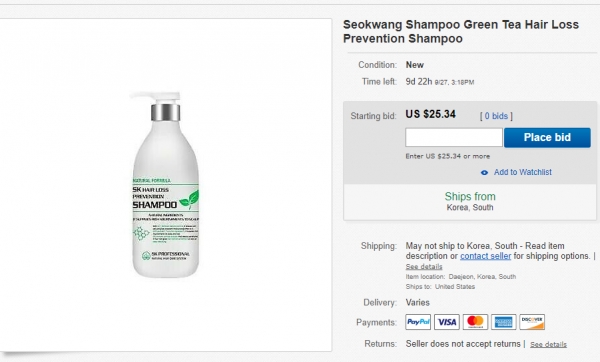Open the 0 bids link
The height and width of the screenshot is (362, 600).
[x=496, y=116]
